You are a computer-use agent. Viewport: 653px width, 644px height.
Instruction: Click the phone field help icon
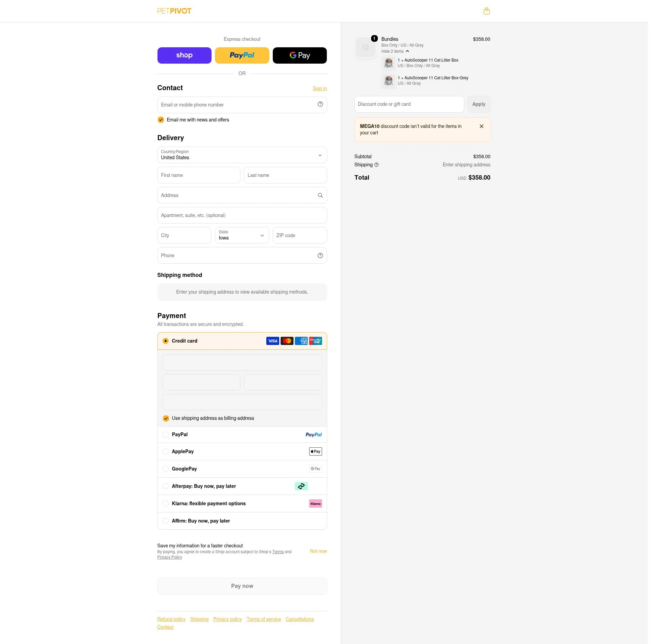point(320,255)
